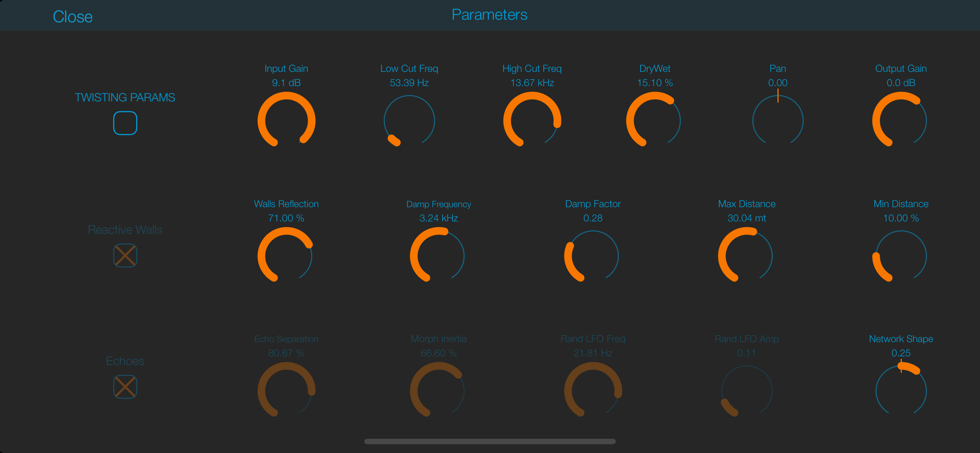This screenshot has height=453, width=980.
Task: Click the 13.67 kHz value
Action: pos(532,82)
